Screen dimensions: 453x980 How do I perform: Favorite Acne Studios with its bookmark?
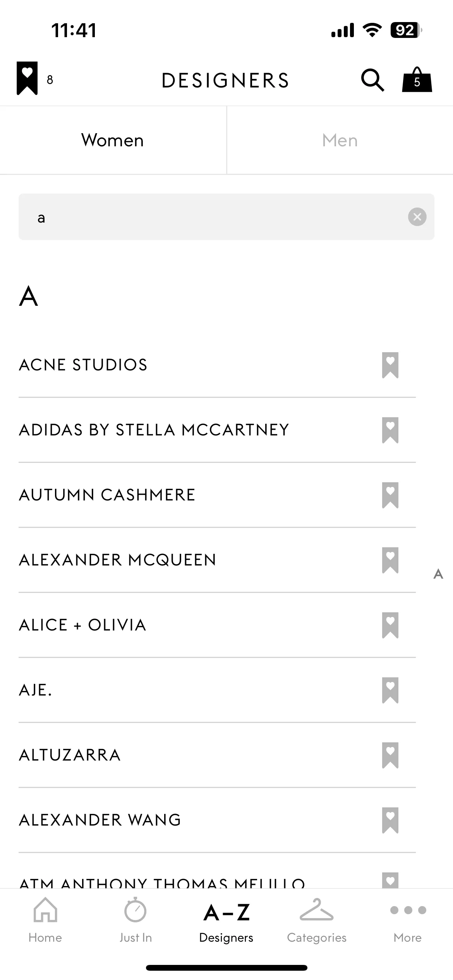click(390, 365)
